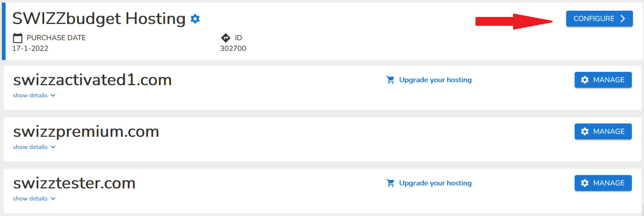The height and width of the screenshot is (216, 644).
Task: Click the diamond arrow ID icon
Action: (x=226, y=38)
